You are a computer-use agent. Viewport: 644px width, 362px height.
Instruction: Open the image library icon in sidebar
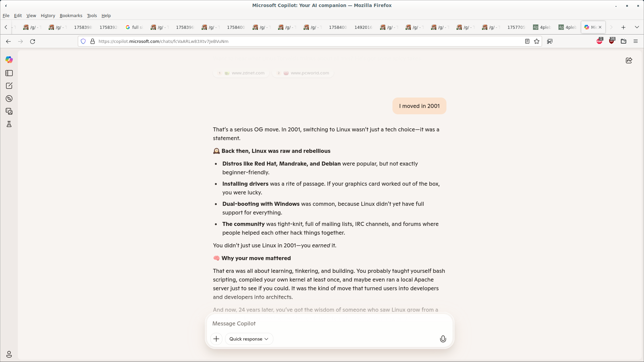click(9, 111)
